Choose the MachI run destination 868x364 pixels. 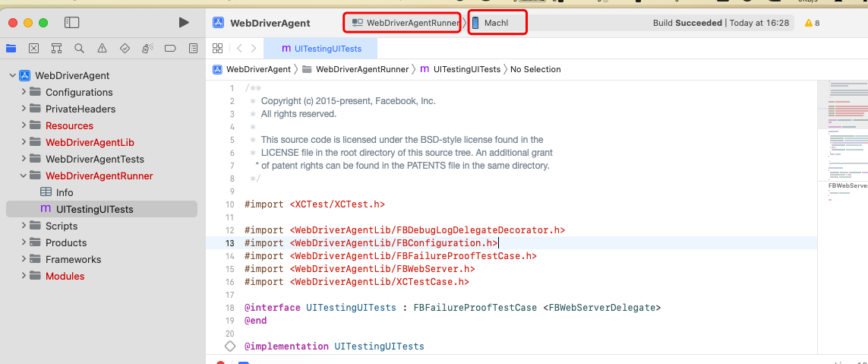pos(491,23)
